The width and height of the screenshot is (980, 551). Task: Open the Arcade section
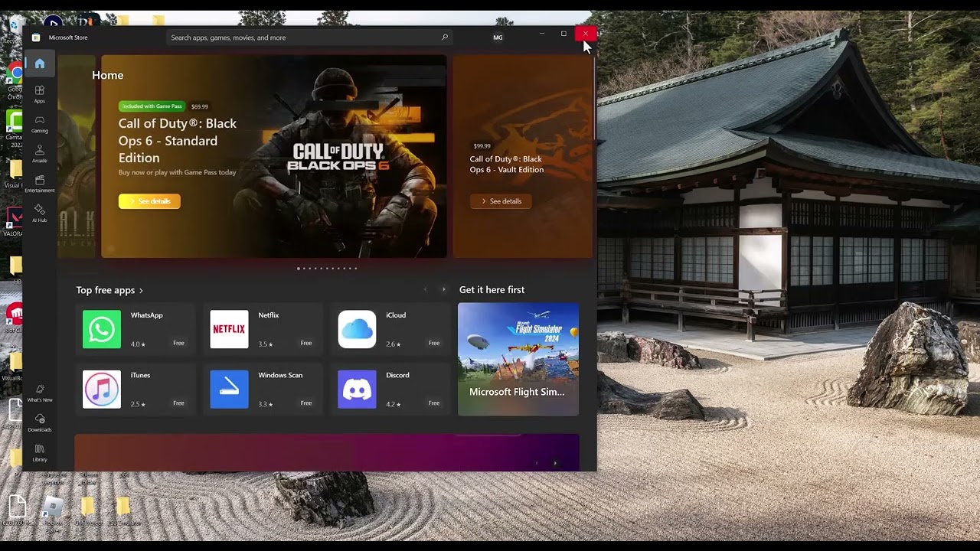click(40, 154)
